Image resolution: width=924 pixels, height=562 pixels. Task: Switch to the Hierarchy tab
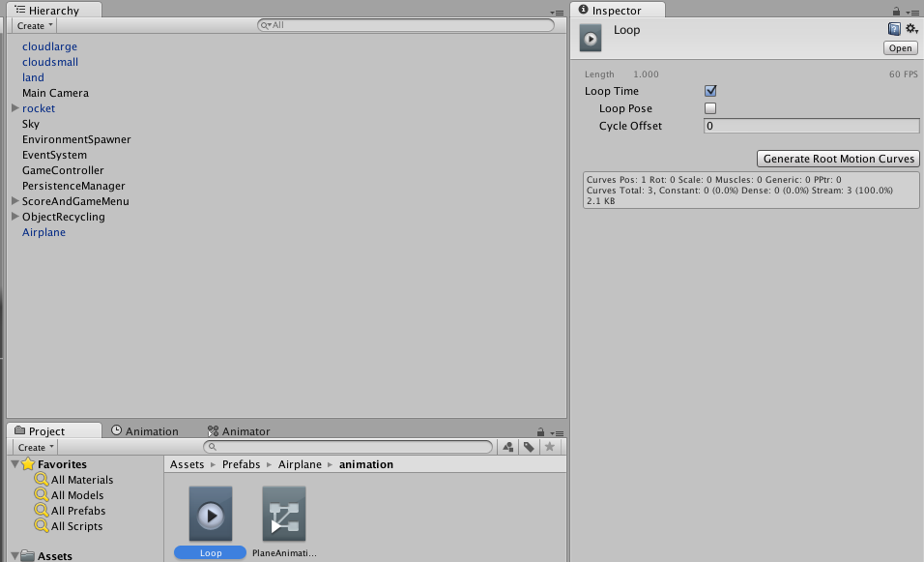click(53, 10)
